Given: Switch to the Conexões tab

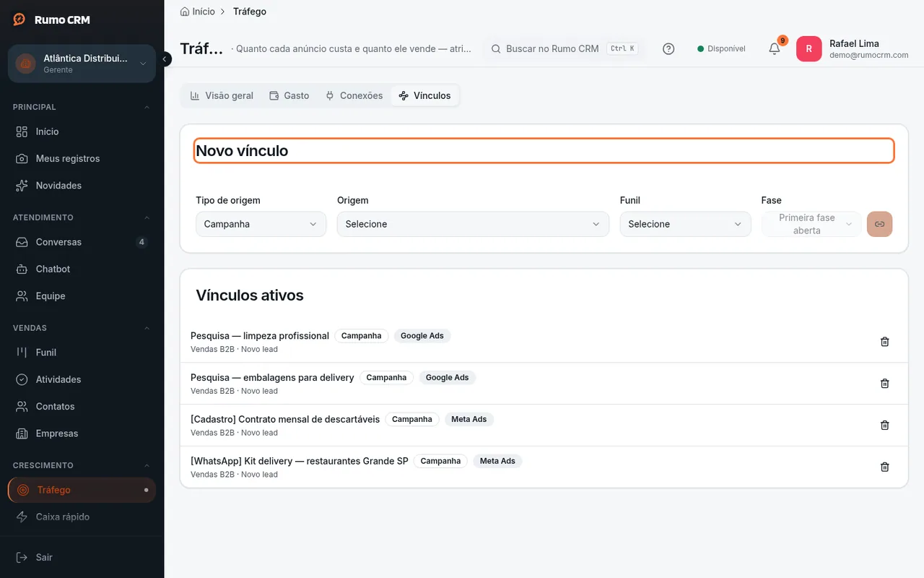Looking at the screenshot, I should point(354,95).
